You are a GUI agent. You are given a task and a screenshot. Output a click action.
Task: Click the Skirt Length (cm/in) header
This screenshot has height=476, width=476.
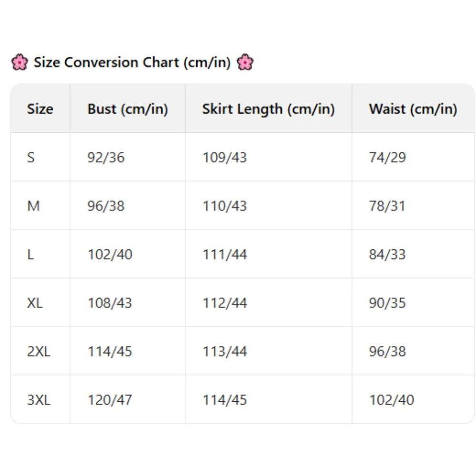point(268,109)
